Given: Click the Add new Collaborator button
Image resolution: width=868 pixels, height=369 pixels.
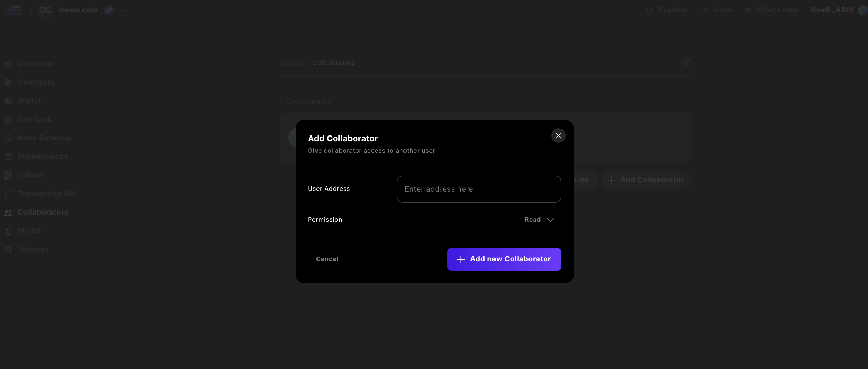Looking at the screenshot, I should [x=504, y=259].
